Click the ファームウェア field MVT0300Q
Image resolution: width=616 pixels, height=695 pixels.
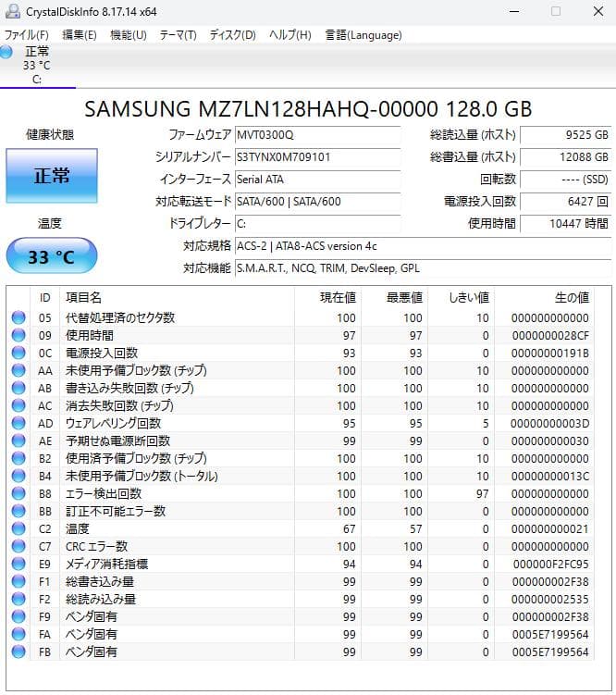pos(317,135)
